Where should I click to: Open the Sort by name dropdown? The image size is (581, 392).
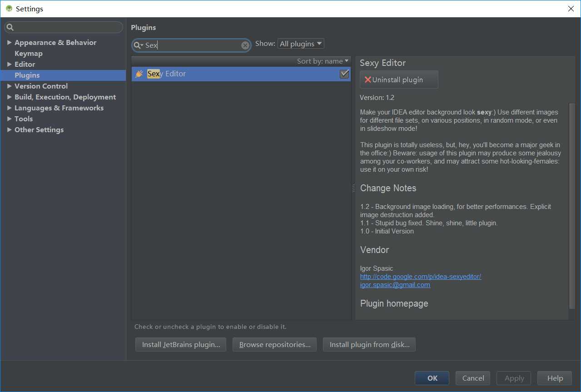(x=323, y=61)
